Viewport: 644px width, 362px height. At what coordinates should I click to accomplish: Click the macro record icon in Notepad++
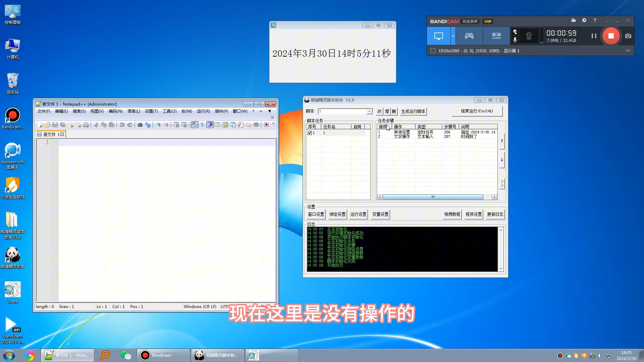point(267,125)
